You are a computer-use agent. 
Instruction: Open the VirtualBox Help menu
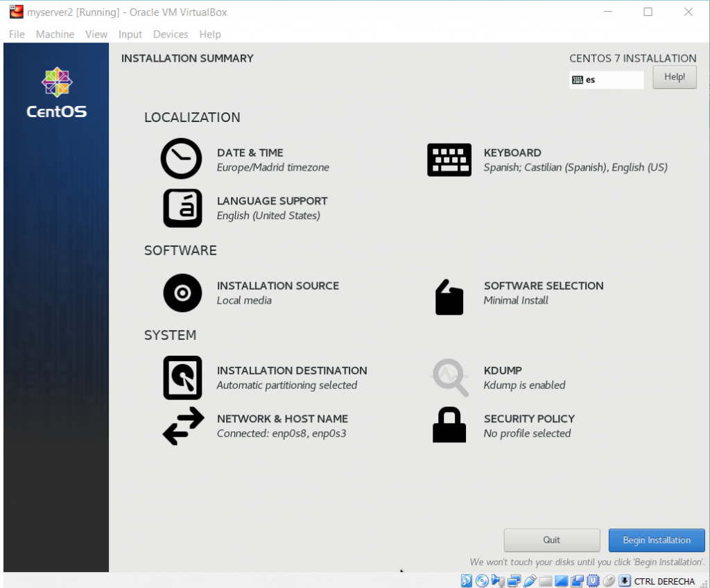point(210,35)
